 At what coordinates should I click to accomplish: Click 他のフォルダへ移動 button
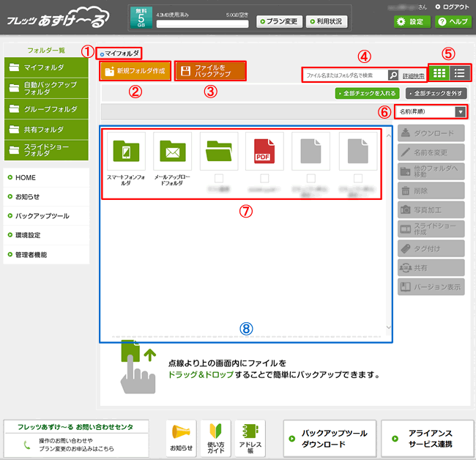tap(431, 171)
